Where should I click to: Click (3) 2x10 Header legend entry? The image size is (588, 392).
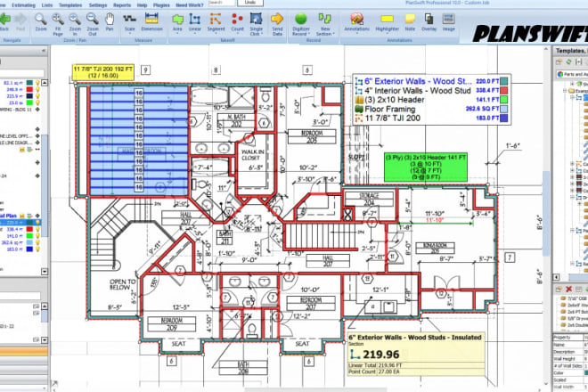click(395, 100)
